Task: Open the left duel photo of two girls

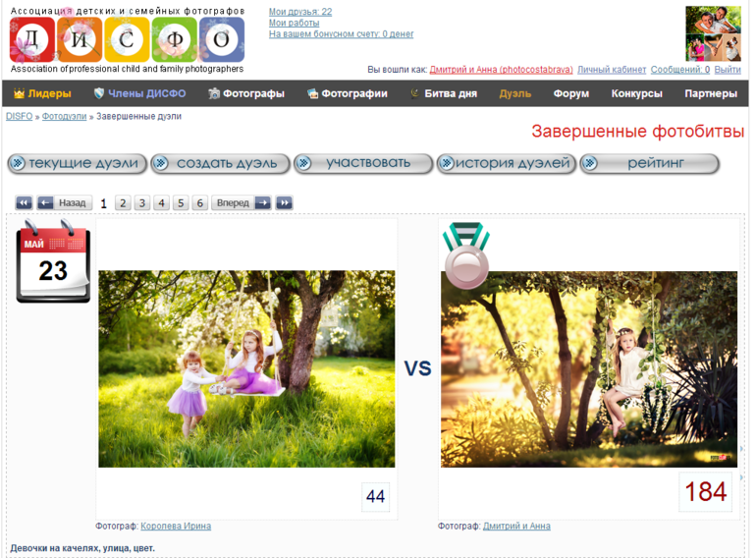Action: coord(246,368)
